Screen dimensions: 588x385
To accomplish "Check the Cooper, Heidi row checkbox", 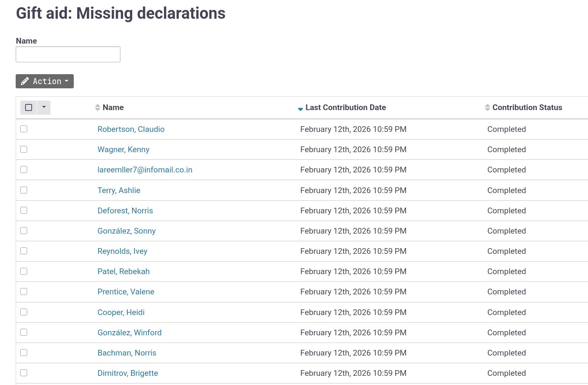I will [24, 312].
